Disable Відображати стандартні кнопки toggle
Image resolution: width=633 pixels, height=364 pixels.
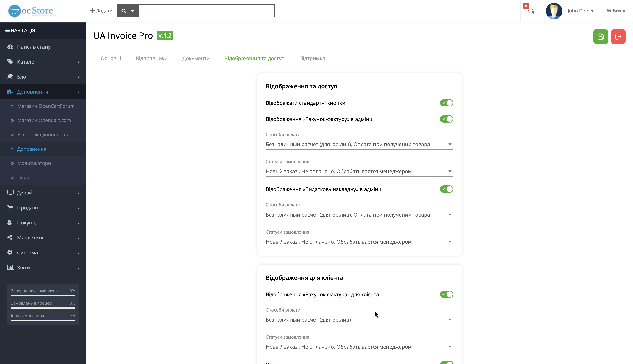click(x=447, y=103)
